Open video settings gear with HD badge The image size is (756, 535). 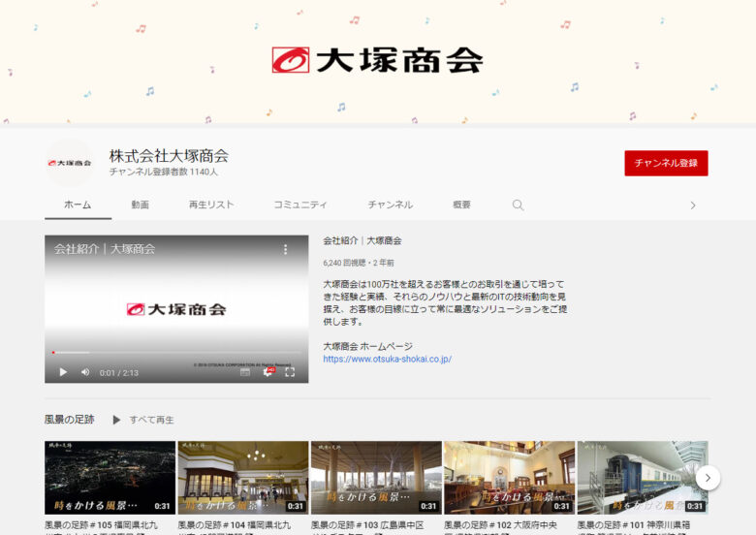(x=268, y=371)
